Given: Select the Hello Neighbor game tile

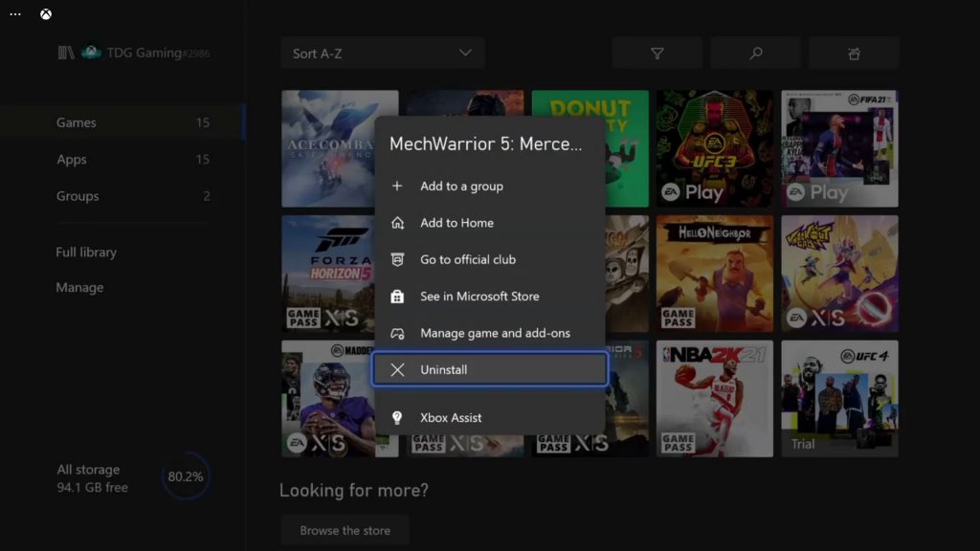Looking at the screenshot, I should pyautogui.click(x=714, y=274).
